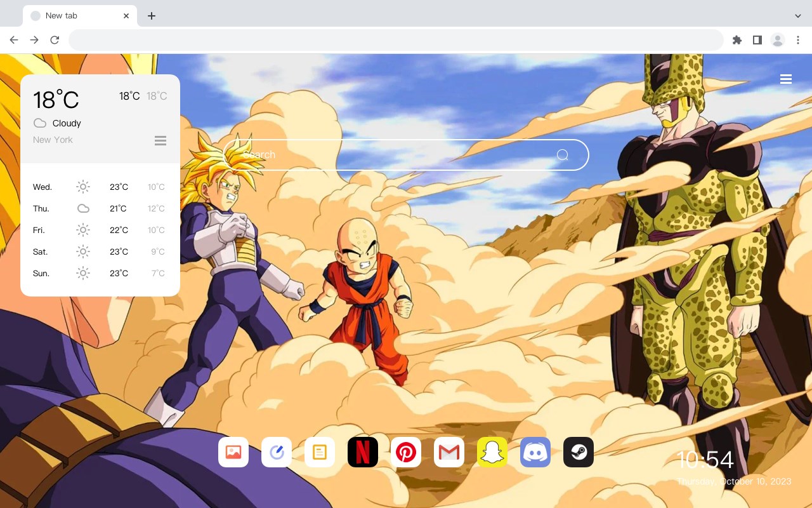This screenshot has height=508, width=812.
Task: Open a new browser tab
Action: point(151,16)
